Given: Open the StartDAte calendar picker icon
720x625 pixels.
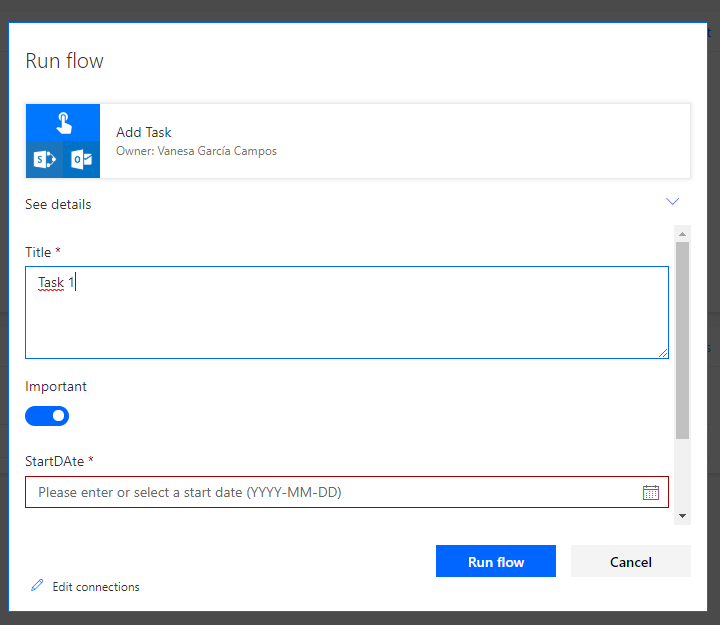Looking at the screenshot, I should (x=650, y=492).
